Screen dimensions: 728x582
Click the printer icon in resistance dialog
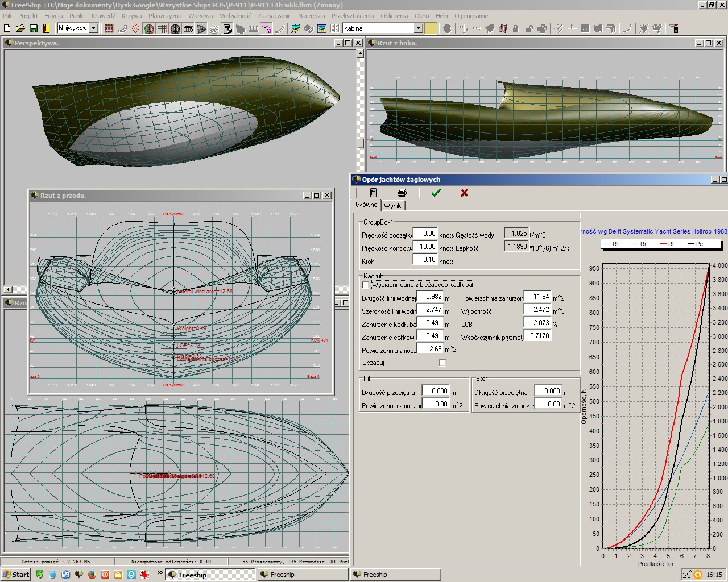pos(402,193)
